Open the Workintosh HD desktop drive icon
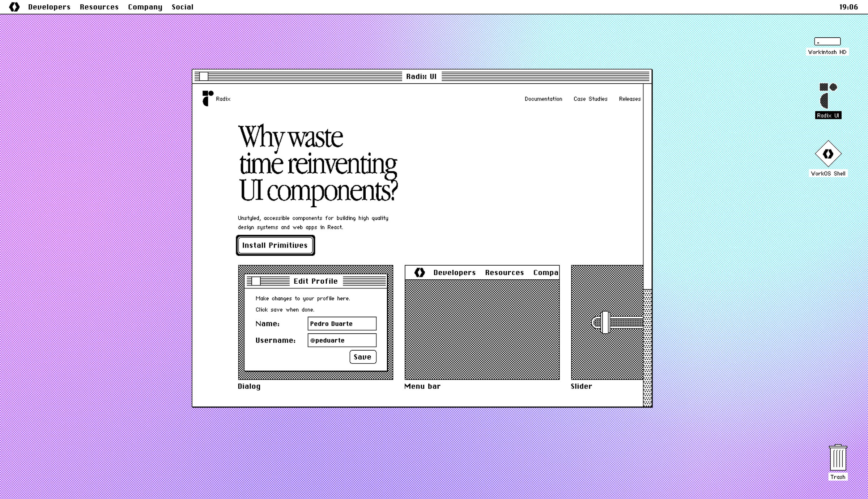The width and height of the screenshot is (868, 499). [827, 46]
